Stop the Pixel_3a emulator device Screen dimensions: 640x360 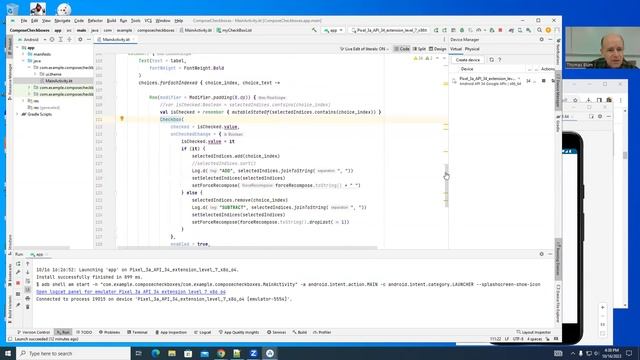[x=543, y=81]
